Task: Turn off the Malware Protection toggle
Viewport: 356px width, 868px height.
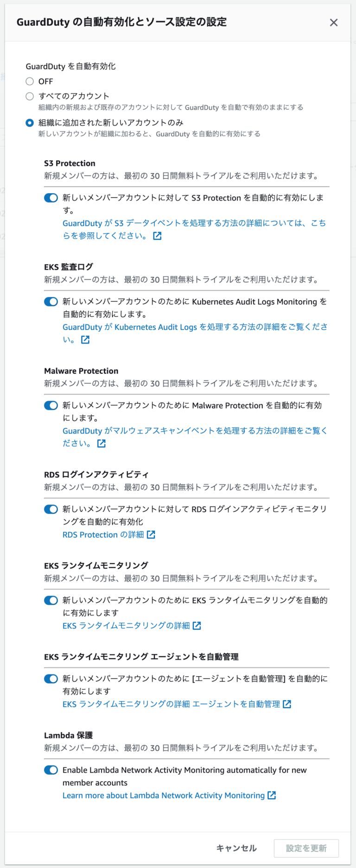Action: coord(51,405)
